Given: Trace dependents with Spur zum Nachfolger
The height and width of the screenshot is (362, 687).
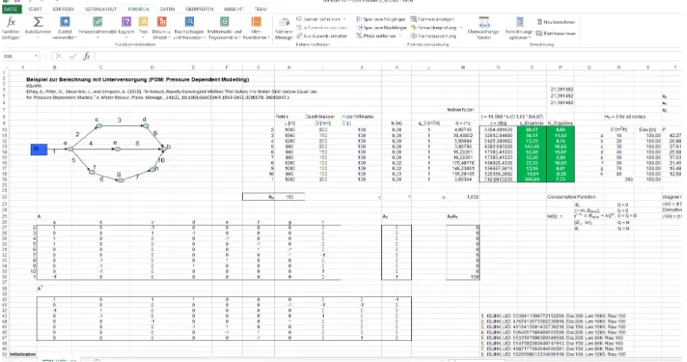Looking at the screenshot, I should click(381, 28).
